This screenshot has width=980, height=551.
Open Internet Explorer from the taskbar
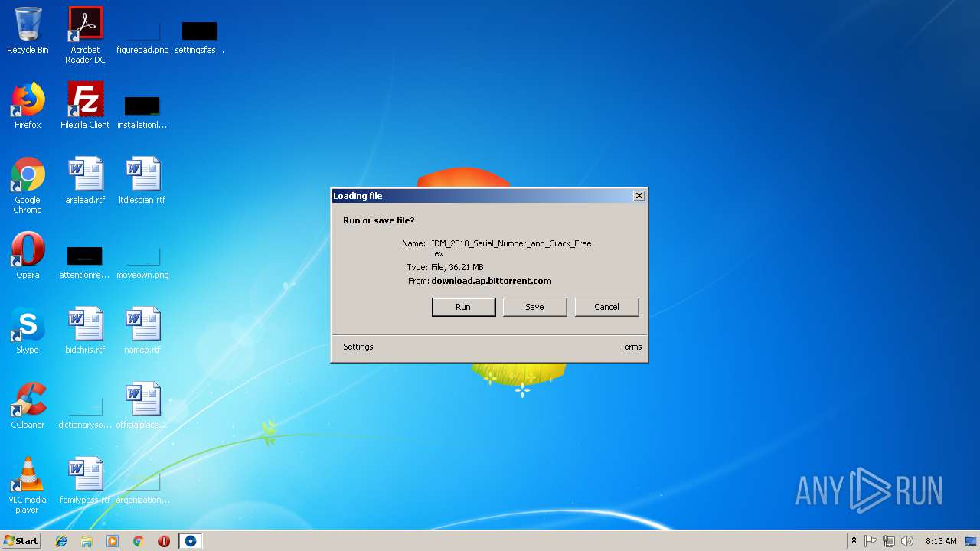pos(61,541)
